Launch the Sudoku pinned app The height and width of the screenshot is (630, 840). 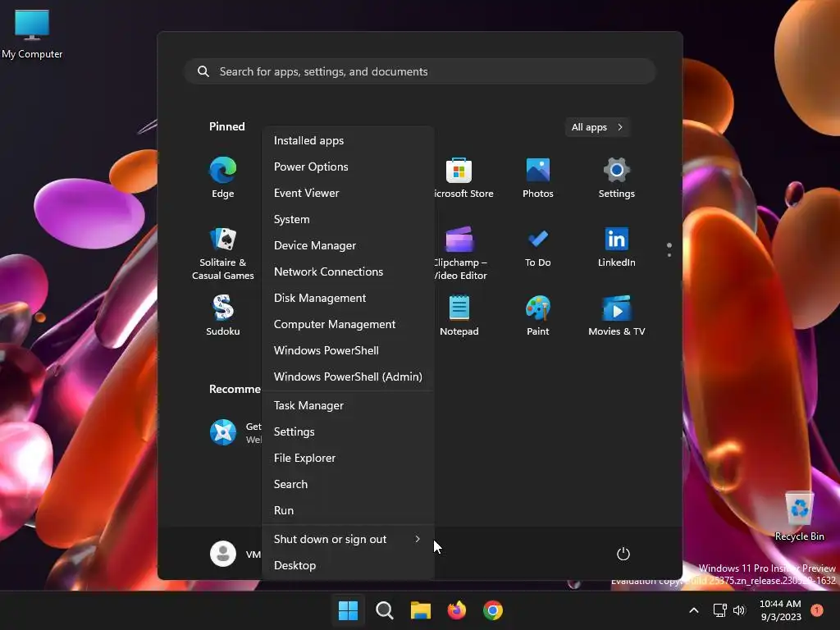point(223,315)
